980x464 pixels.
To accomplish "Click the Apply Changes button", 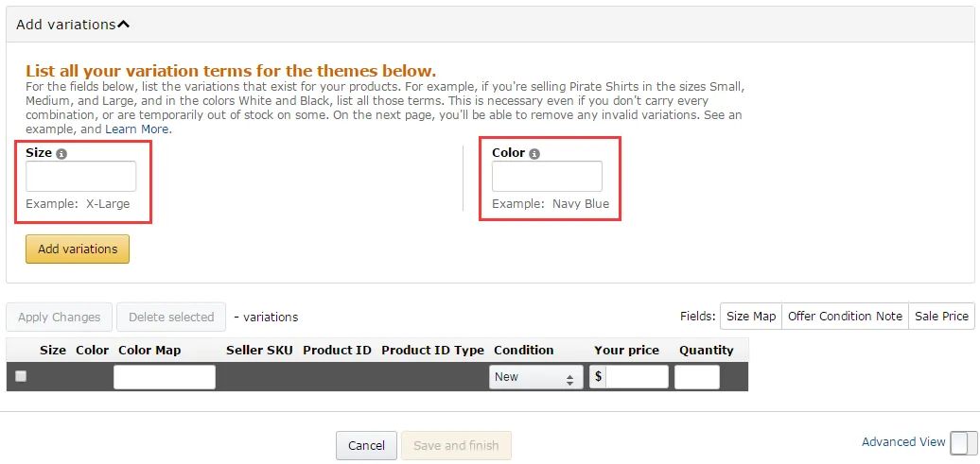I will 59,318.
